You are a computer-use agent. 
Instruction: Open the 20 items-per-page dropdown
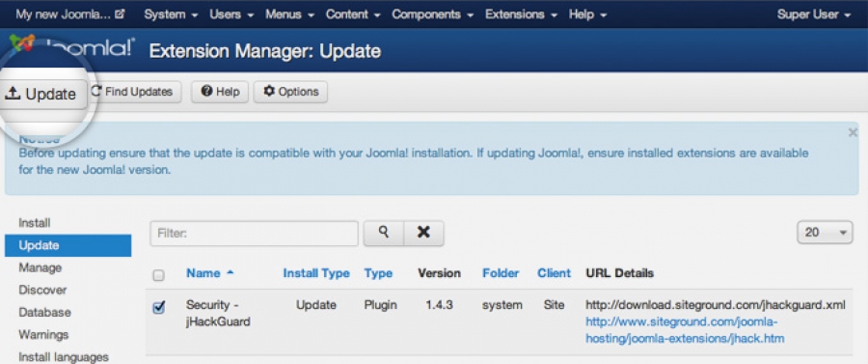click(x=825, y=233)
